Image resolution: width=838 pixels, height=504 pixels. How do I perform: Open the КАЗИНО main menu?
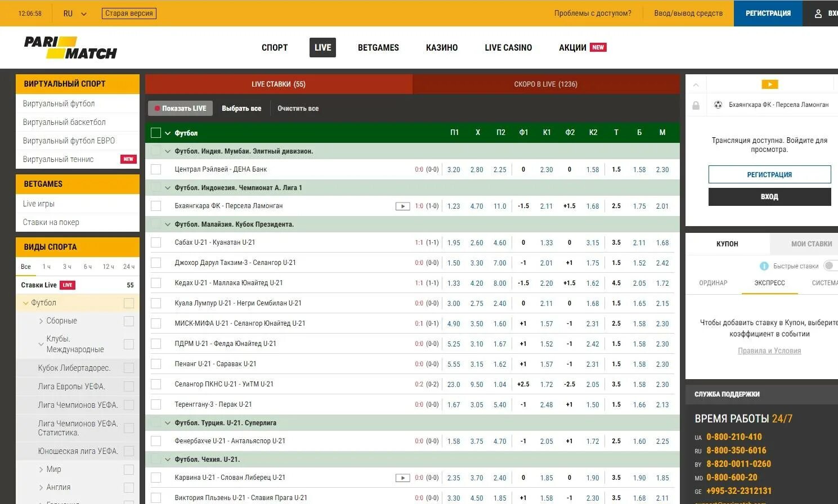(x=442, y=48)
